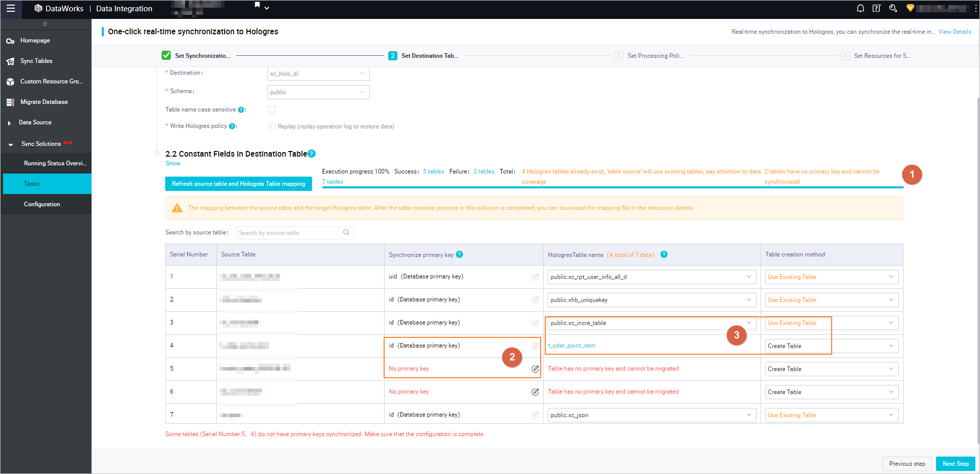Open Configuration in sidebar

[x=42, y=204]
